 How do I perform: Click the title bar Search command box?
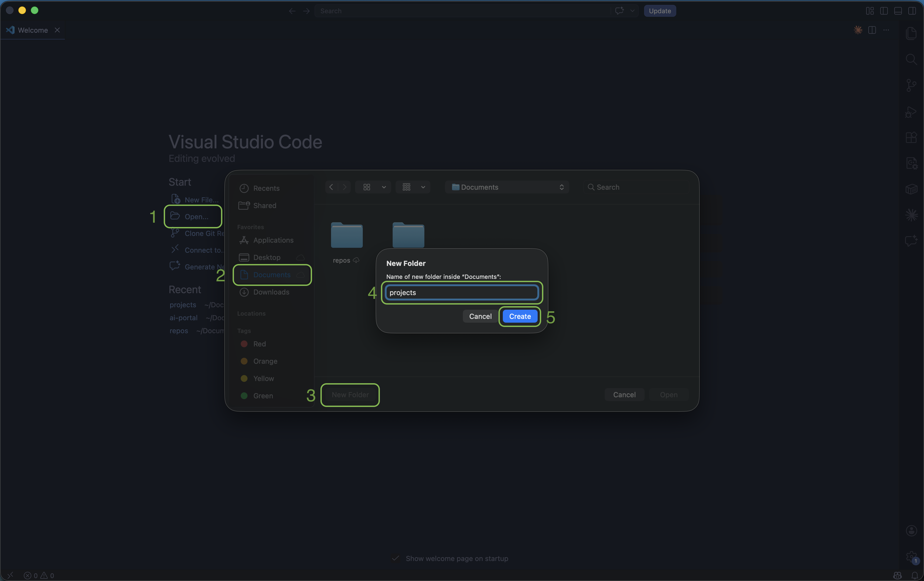pos(462,11)
